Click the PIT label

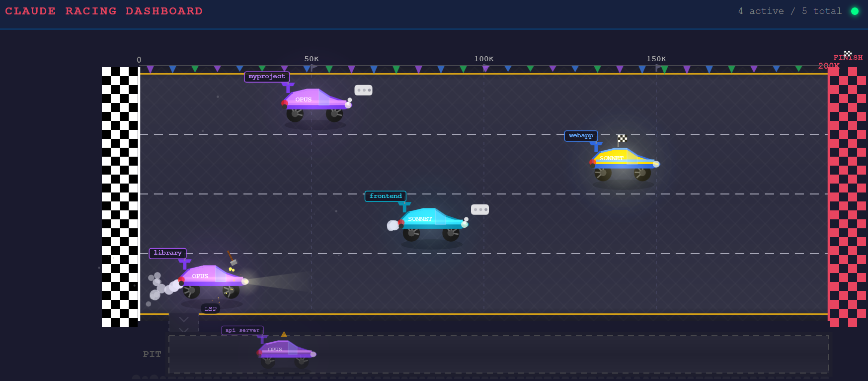pyautogui.click(x=152, y=354)
